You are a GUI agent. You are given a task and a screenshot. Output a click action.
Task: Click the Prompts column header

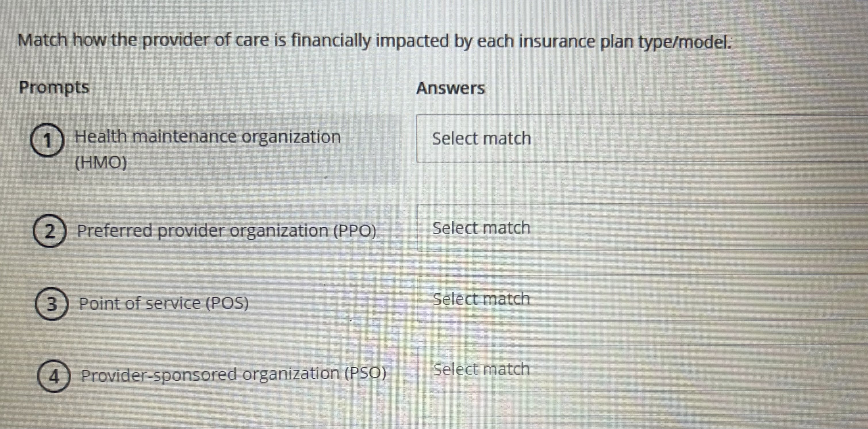click(55, 88)
